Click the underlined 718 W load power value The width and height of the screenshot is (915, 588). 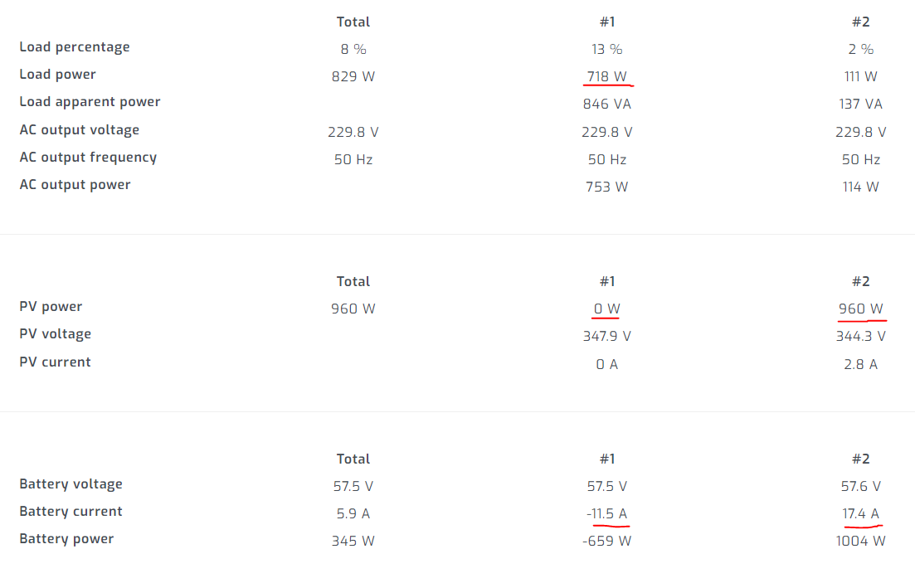pyautogui.click(x=607, y=76)
